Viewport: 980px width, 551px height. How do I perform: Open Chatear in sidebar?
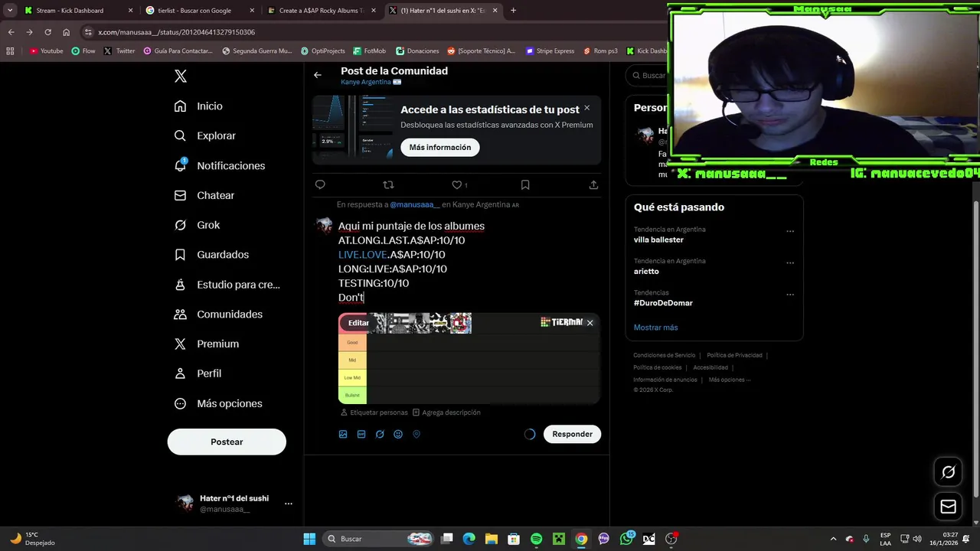click(x=204, y=195)
